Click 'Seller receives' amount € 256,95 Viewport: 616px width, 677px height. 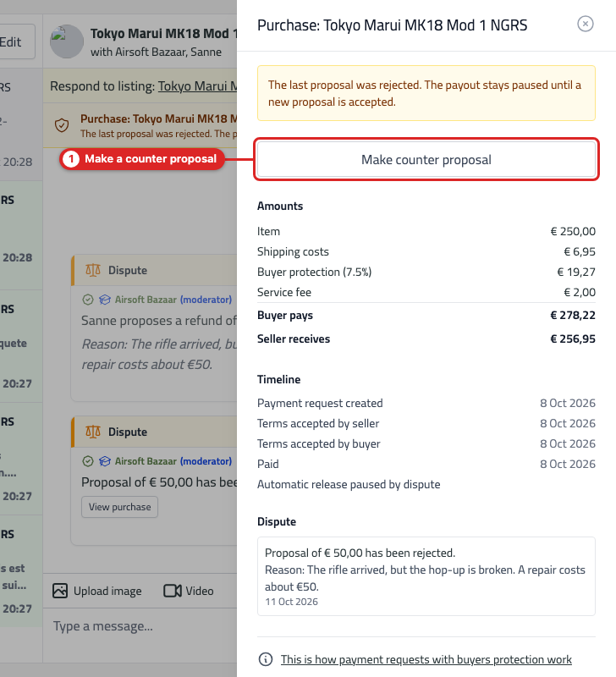pyautogui.click(x=572, y=339)
